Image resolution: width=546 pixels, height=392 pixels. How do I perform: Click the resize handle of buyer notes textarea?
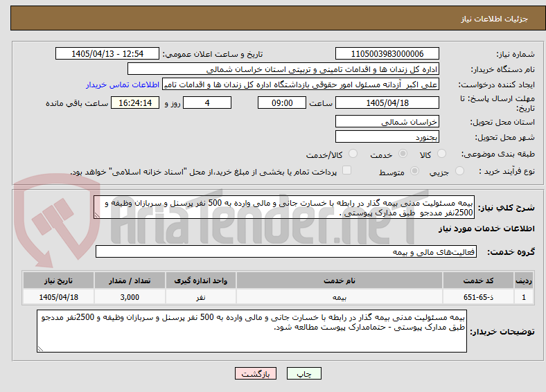click(x=40, y=348)
